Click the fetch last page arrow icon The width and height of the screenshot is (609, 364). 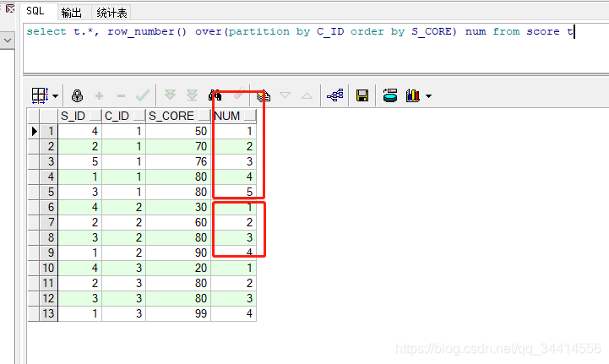192,95
